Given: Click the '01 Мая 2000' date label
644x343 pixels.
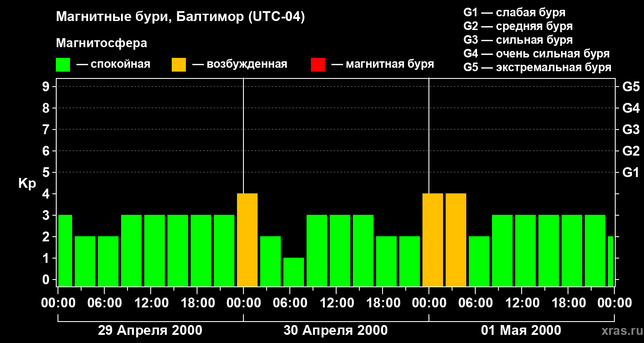Looking at the screenshot, I should tap(521, 331).
